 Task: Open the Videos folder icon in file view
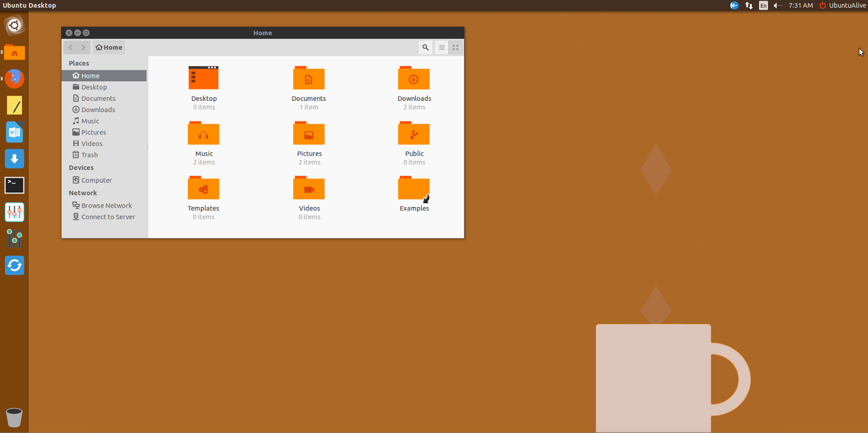coord(309,188)
